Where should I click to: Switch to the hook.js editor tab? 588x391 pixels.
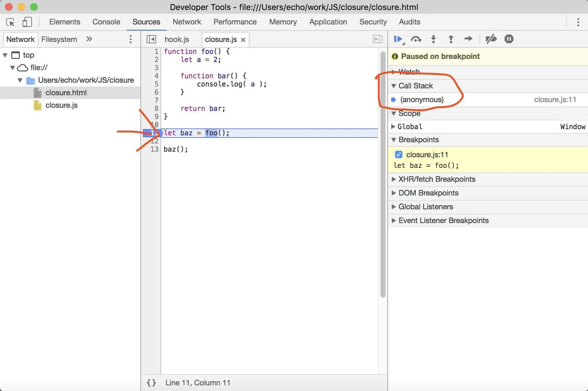(177, 39)
